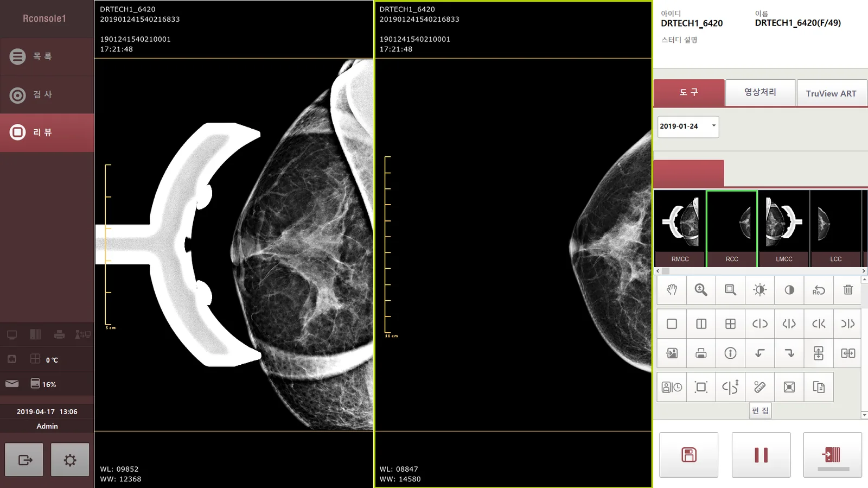The width and height of the screenshot is (868, 488).
Task: Select the LMCC thumbnail
Action: (x=784, y=229)
